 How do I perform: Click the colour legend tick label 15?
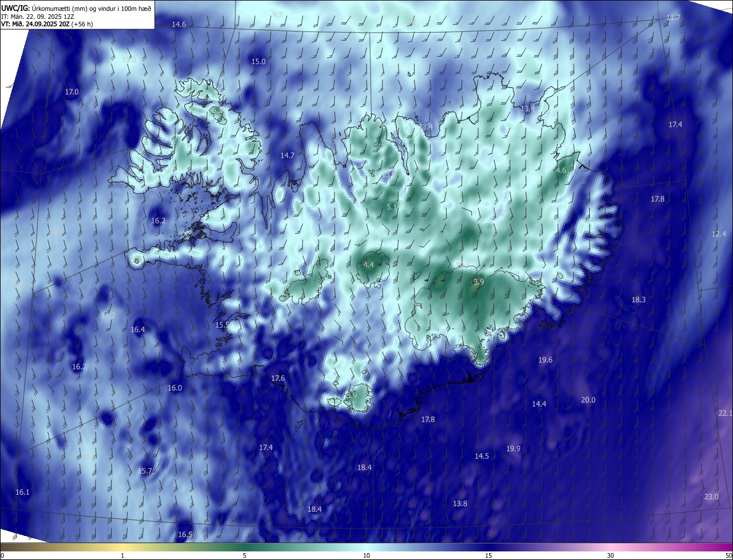point(488,556)
